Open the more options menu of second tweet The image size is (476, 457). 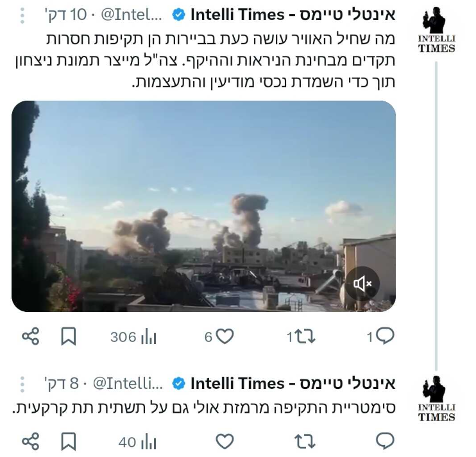(x=22, y=384)
